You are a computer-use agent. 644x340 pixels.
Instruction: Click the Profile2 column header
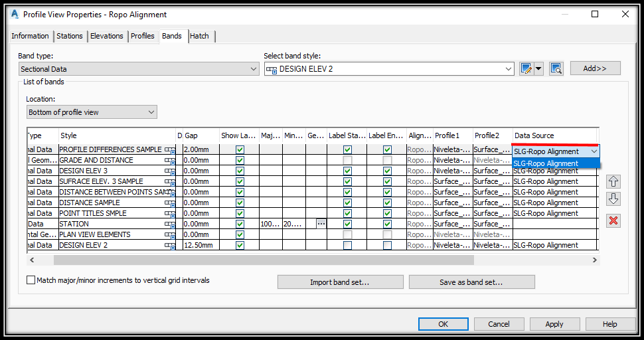[x=493, y=135]
